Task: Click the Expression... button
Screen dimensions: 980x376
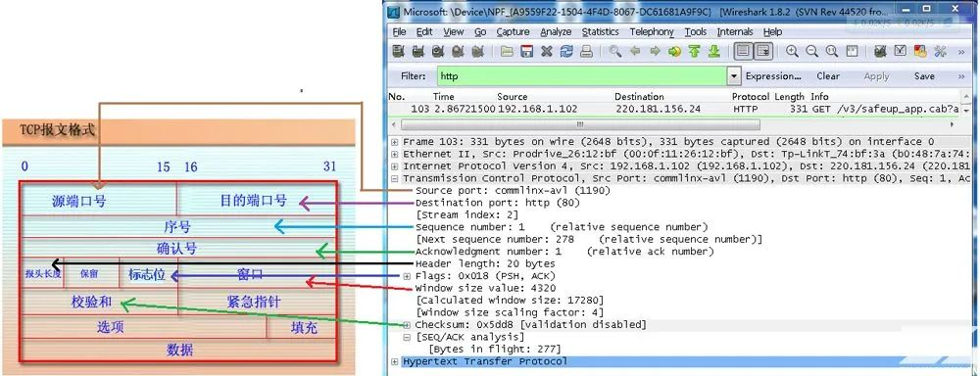Action: (773, 76)
